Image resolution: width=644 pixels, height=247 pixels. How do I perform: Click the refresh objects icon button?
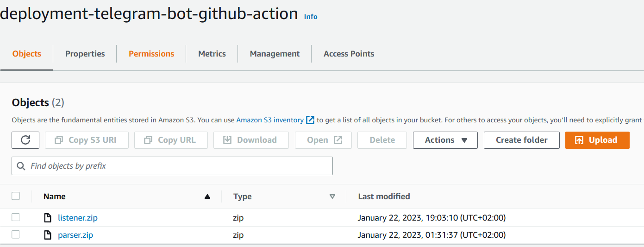pos(25,140)
